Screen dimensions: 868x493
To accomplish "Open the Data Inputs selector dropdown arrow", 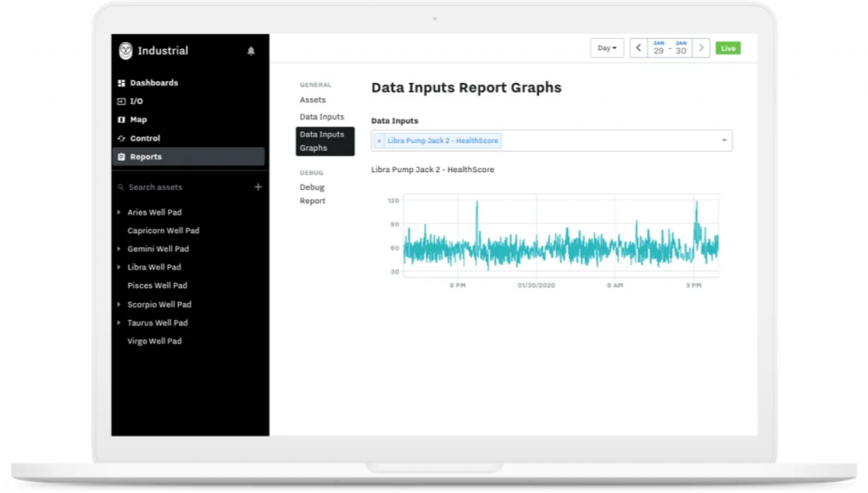I will click(x=724, y=141).
